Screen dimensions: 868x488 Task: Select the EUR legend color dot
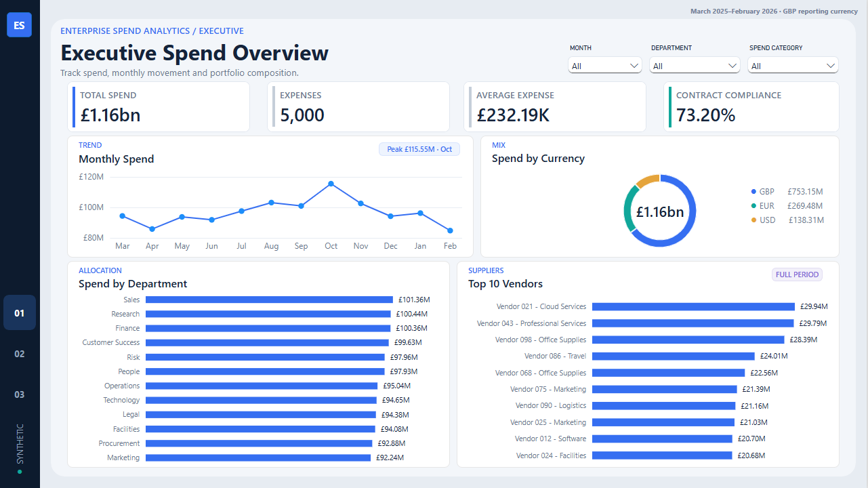click(x=753, y=206)
